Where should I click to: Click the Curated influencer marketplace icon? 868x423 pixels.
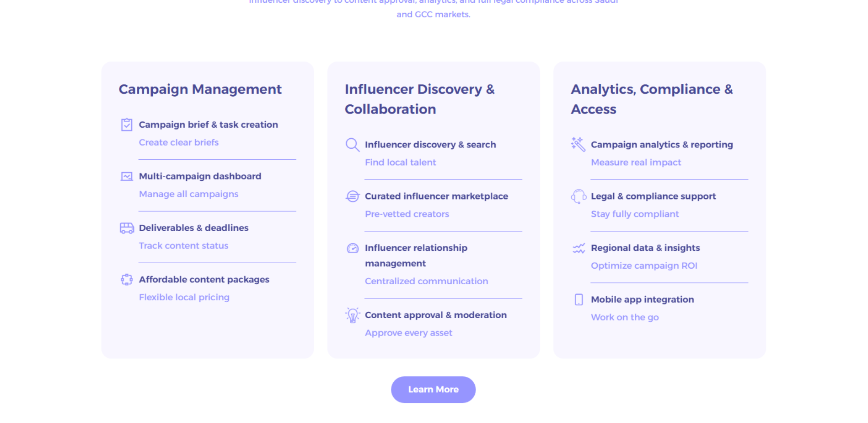tap(352, 196)
